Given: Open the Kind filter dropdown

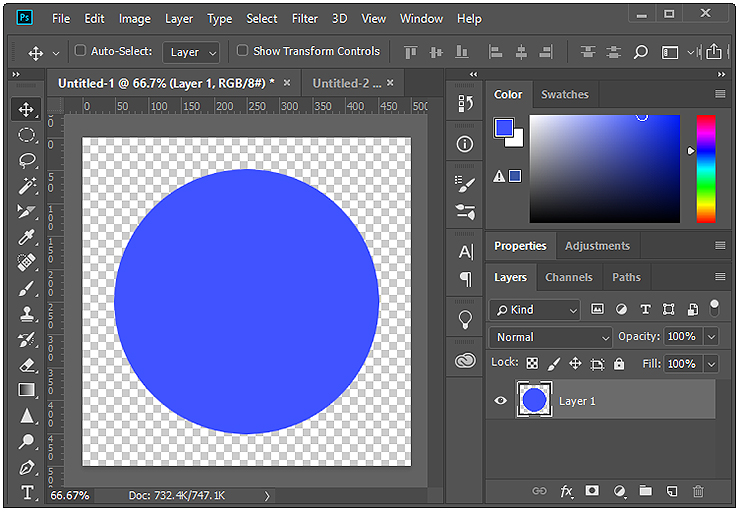Looking at the screenshot, I should click(x=534, y=310).
